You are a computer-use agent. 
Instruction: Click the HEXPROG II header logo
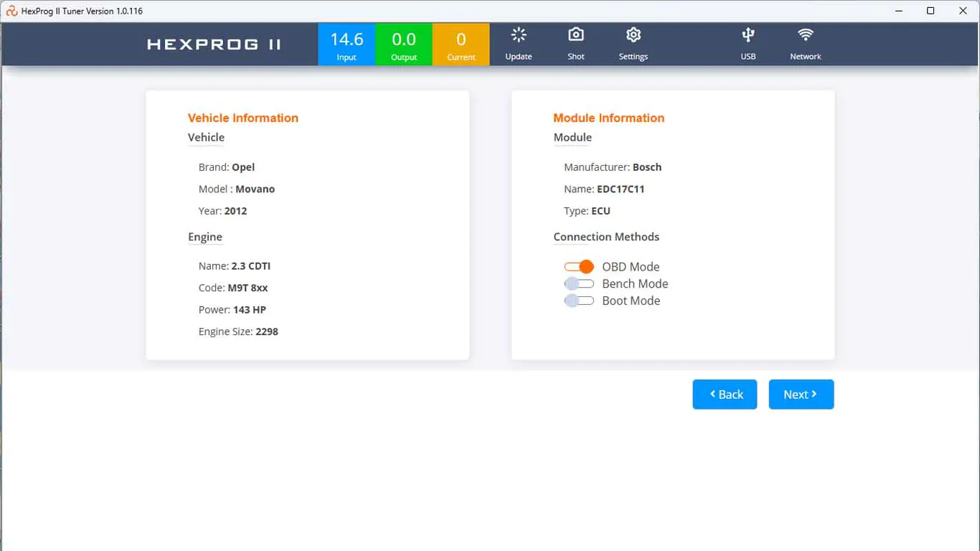point(214,44)
